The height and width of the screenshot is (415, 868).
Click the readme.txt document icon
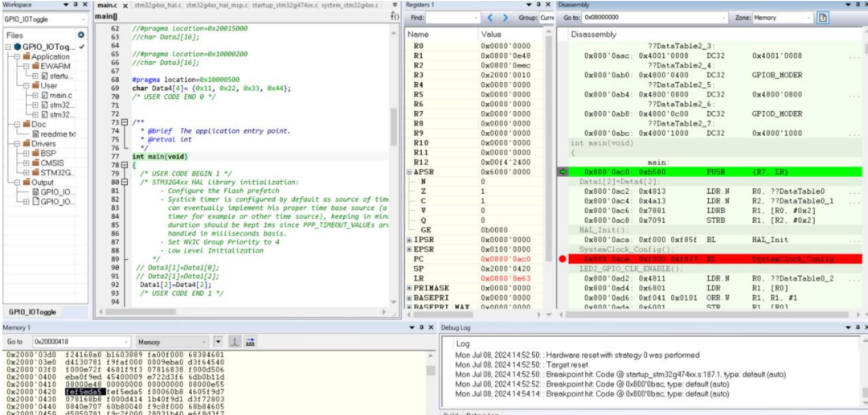pos(36,134)
